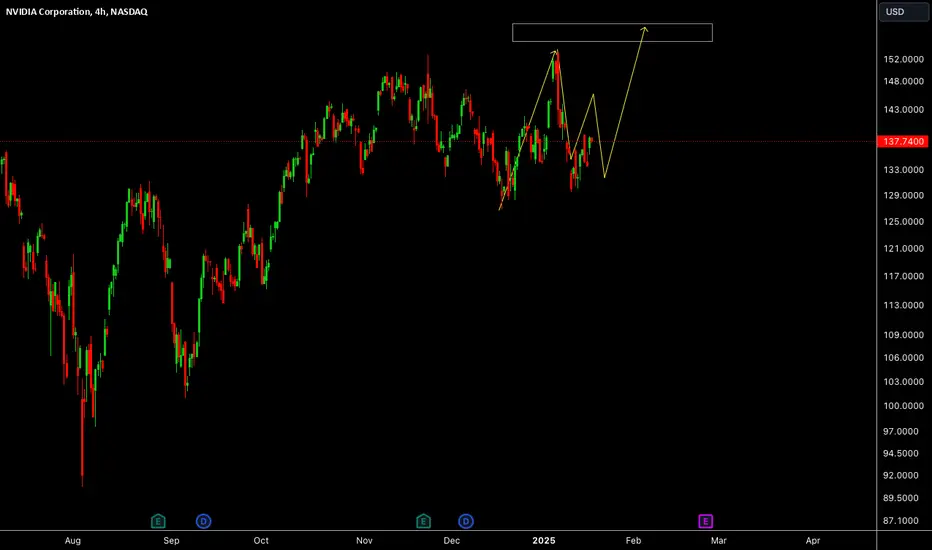Click the 2025 label on time axis
The width and height of the screenshot is (932, 550).
coord(544,540)
